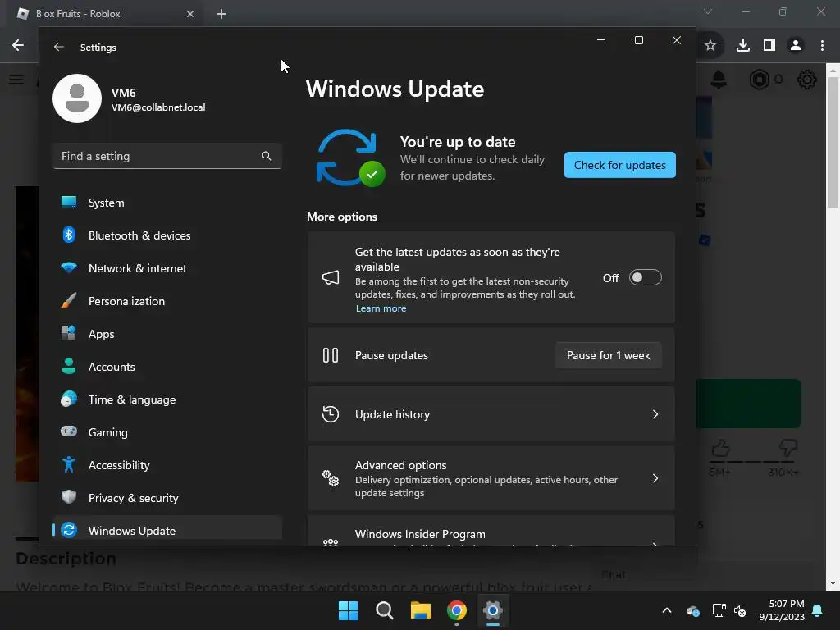The width and height of the screenshot is (840, 630).
Task: Click the VM6@collabnet.local account email
Action: coord(158,107)
